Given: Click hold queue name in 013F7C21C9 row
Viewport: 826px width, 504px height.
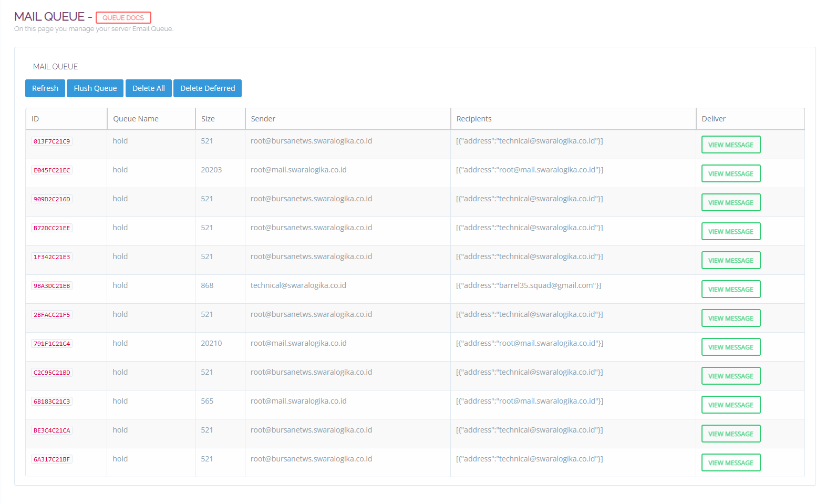Looking at the screenshot, I should (x=120, y=141).
